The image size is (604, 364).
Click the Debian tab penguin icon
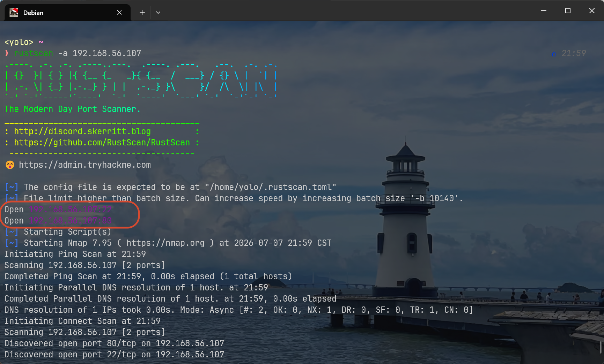14,13
